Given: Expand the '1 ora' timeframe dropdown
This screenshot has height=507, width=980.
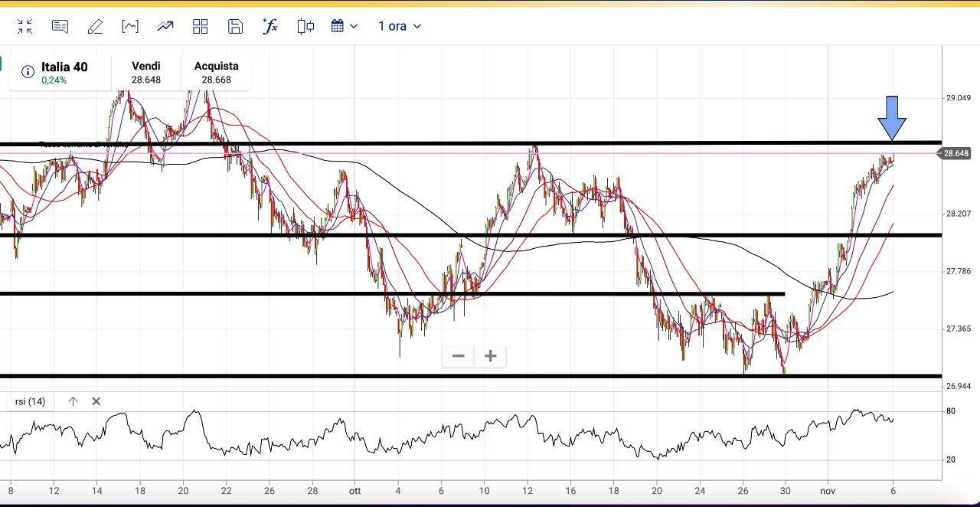Looking at the screenshot, I should click(x=400, y=27).
